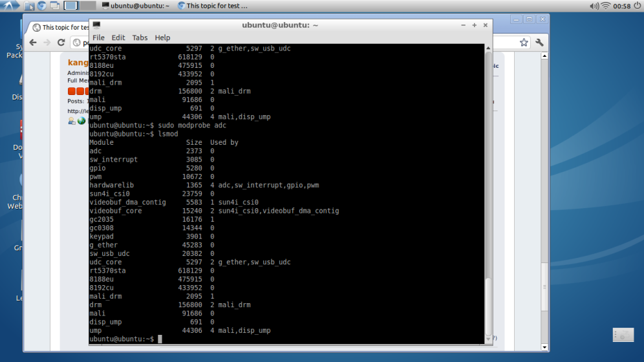Click the user profile icon under forum post
The height and width of the screenshot is (362, 644).
[x=72, y=121]
